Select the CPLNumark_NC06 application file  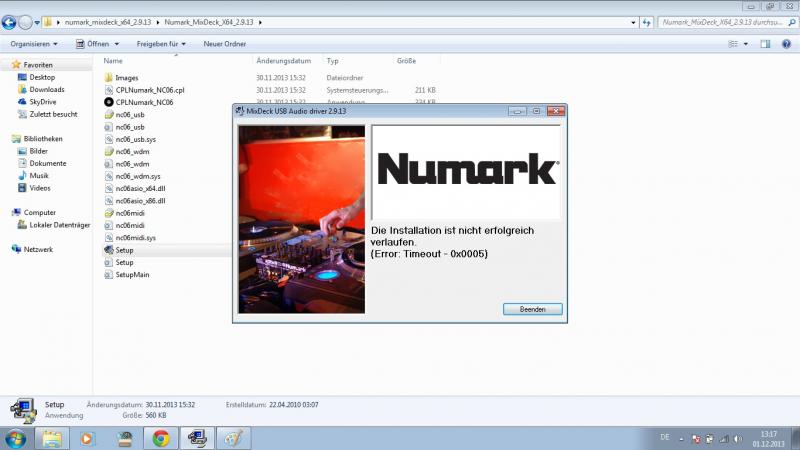143,102
